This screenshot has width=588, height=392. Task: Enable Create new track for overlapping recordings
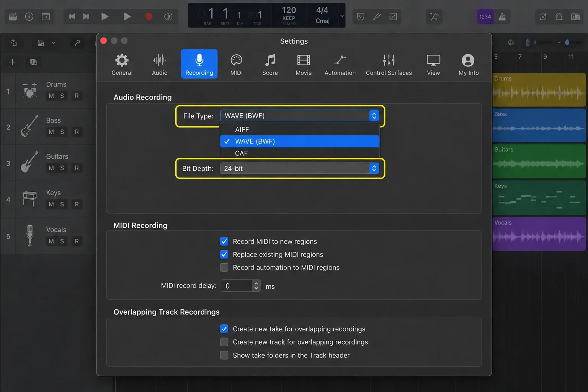[x=224, y=342]
